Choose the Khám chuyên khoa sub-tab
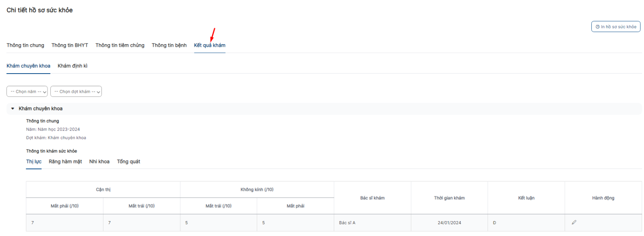The image size is (644, 236). tap(29, 66)
